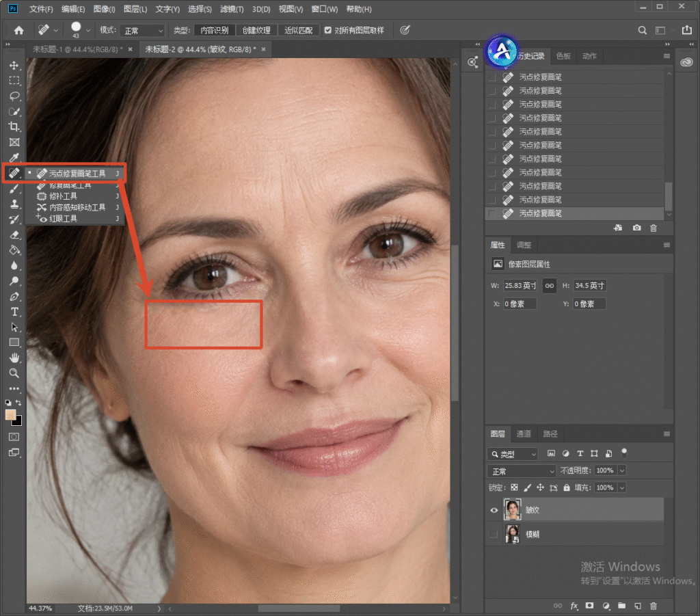The height and width of the screenshot is (616, 700).
Task: Click the foreground color swatch
Action: click(11, 415)
